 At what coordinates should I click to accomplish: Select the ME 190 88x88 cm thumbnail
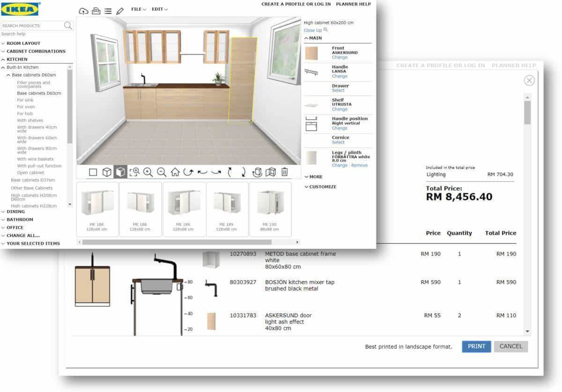coord(270,209)
